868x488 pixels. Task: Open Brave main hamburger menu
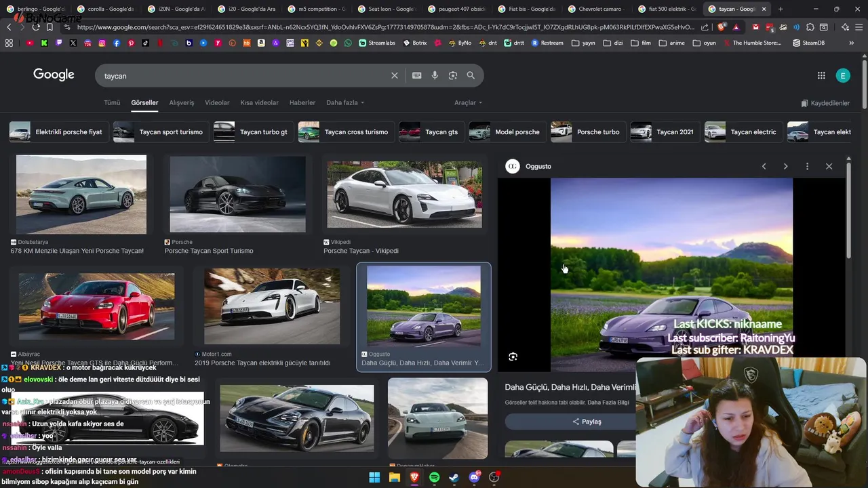859,27
